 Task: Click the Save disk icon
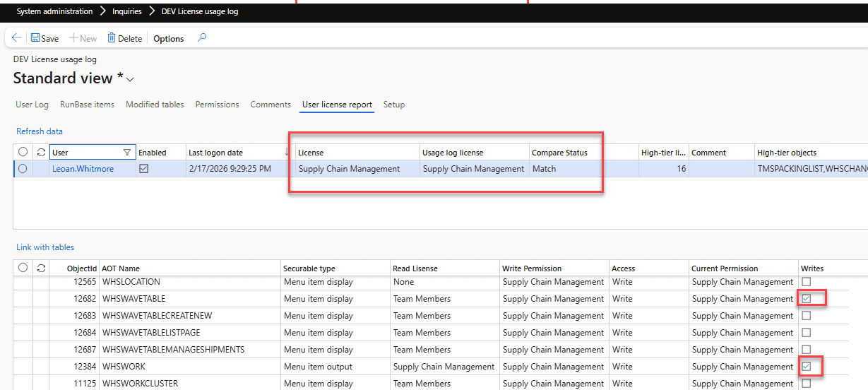tap(35, 38)
